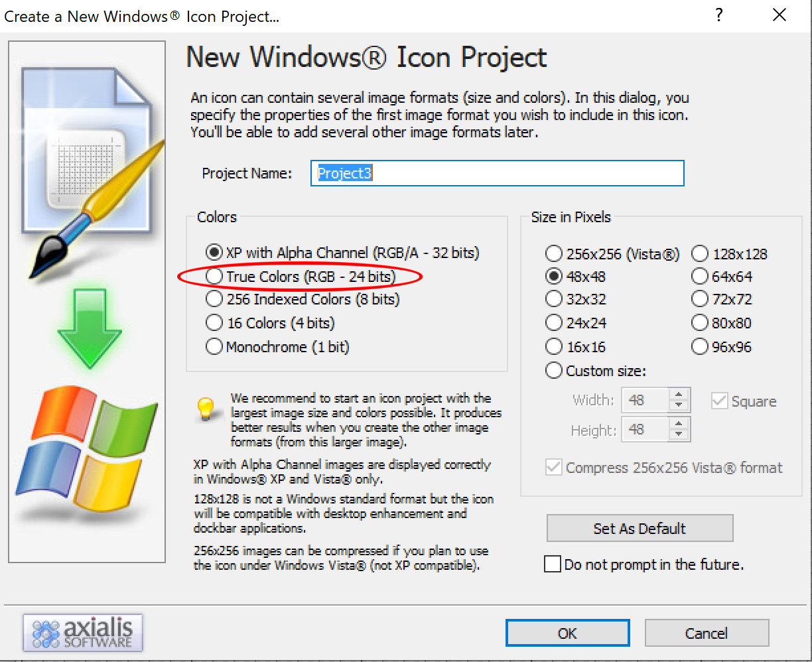This screenshot has width=812, height=662.
Task: Click the Windows flag logo image
Action: (86, 449)
